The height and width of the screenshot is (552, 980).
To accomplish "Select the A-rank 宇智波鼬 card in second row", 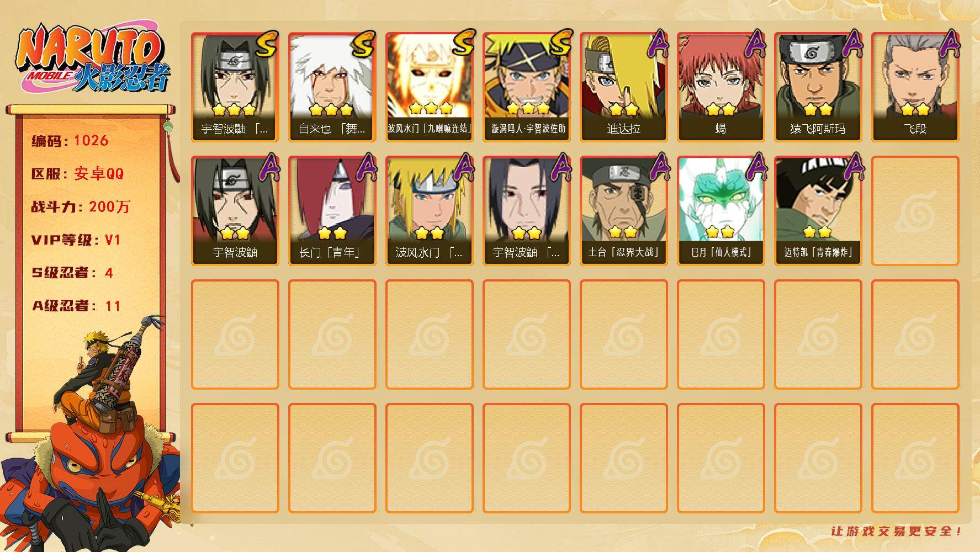I will click(235, 211).
